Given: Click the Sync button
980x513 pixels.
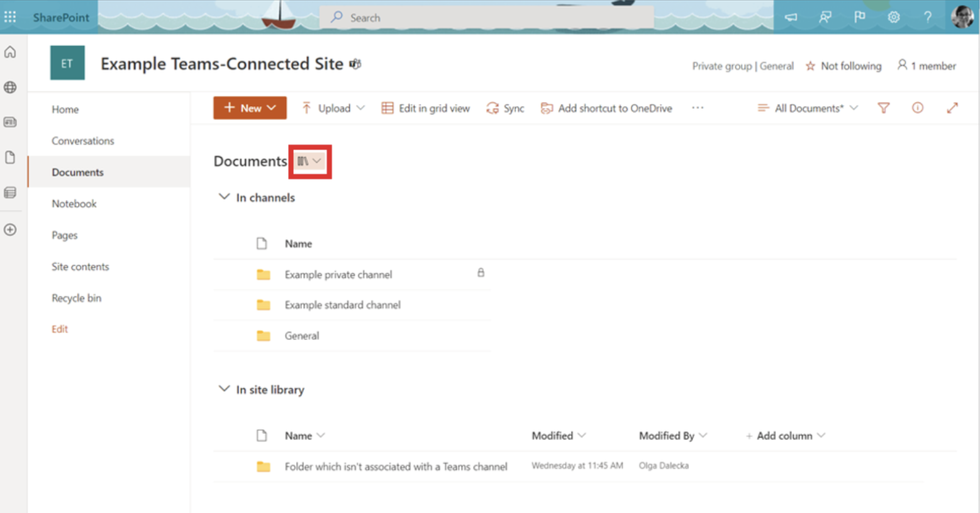Looking at the screenshot, I should click(x=505, y=108).
